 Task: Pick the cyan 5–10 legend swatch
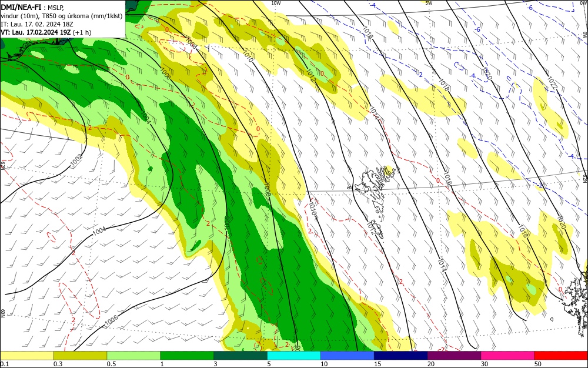294,356
